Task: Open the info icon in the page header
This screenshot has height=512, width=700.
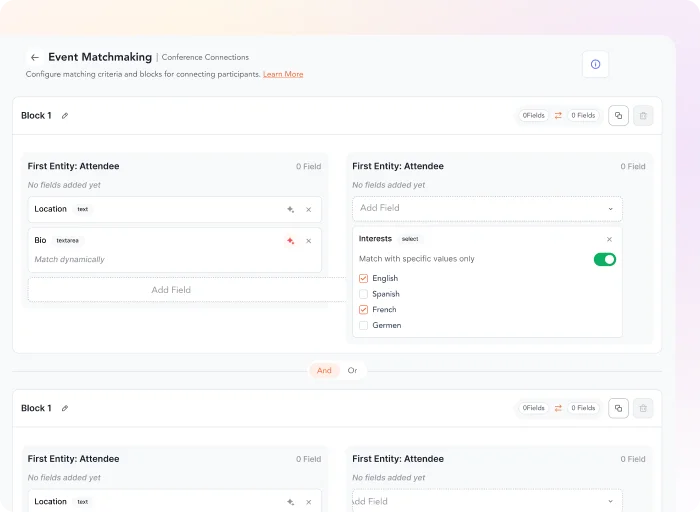Action: [x=595, y=64]
